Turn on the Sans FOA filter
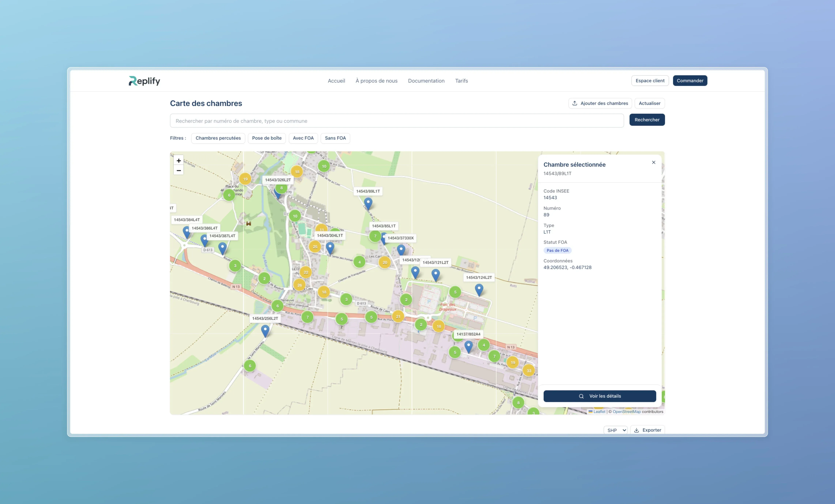Screen dimensions: 835x504 click(x=335, y=138)
